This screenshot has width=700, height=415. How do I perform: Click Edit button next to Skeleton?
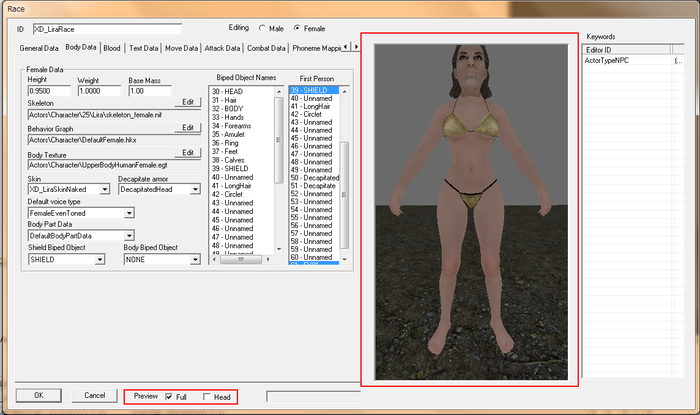click(188, 102)
